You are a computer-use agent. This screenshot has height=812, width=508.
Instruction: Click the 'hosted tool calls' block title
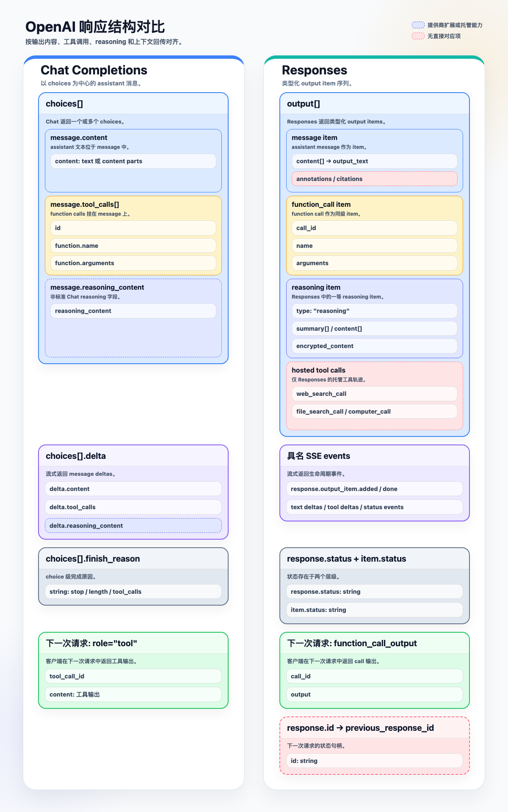tap(319, 370)
